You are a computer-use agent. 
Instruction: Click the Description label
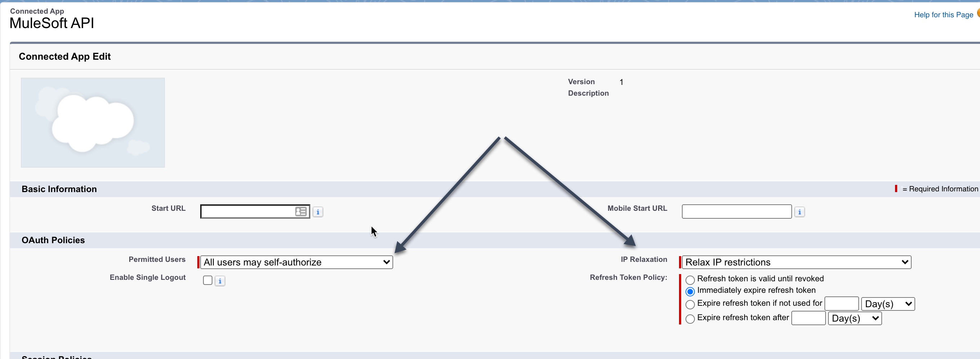(588, 93)
